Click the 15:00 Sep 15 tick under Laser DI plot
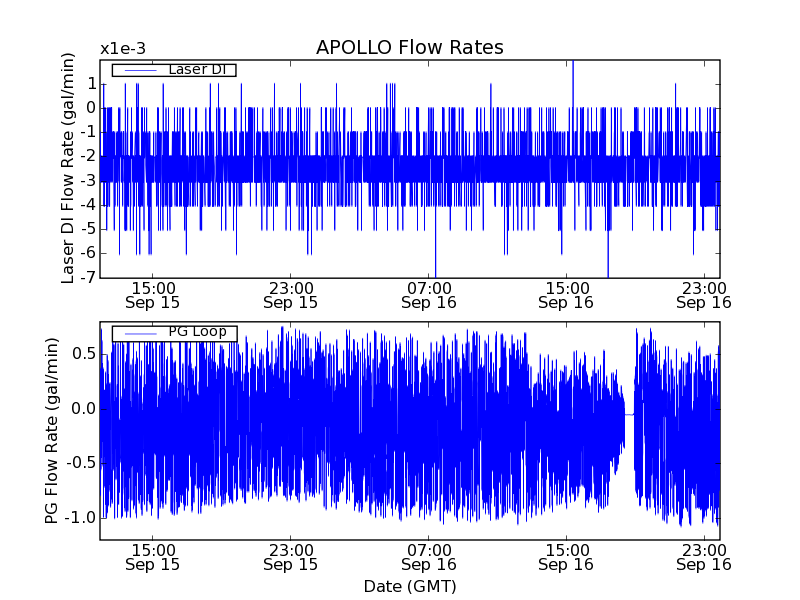 [x=153, y=295]
